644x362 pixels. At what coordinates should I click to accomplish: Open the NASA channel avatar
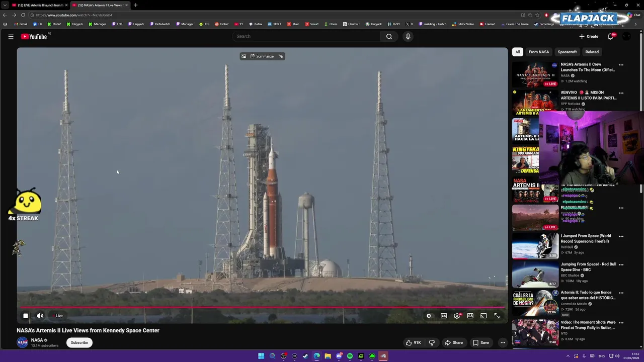point(22,342)
